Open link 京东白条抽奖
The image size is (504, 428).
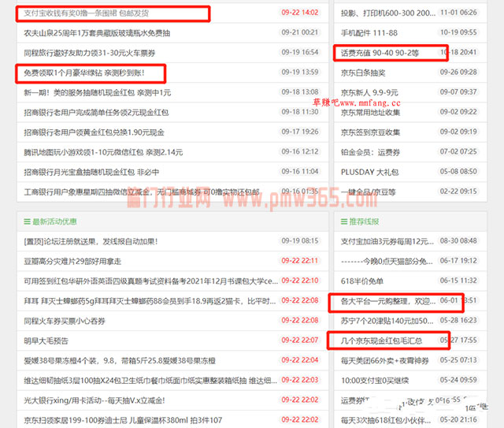tap(363, 73)
